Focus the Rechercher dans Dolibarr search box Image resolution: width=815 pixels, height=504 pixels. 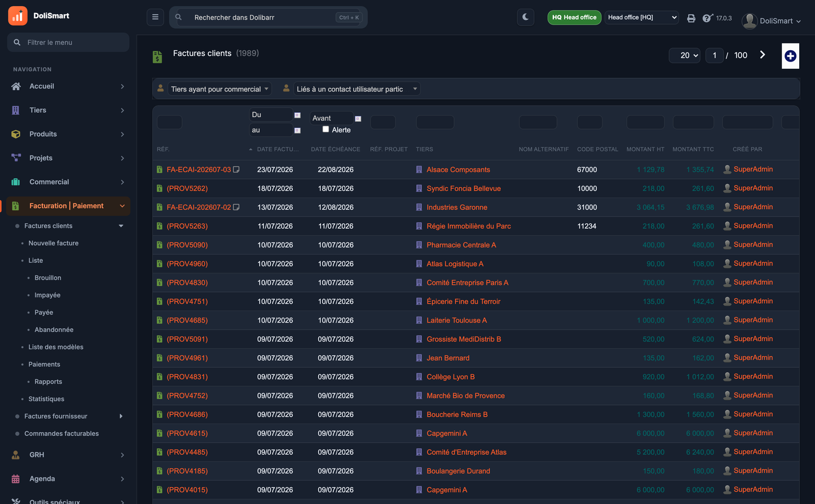tap(268, 17)
